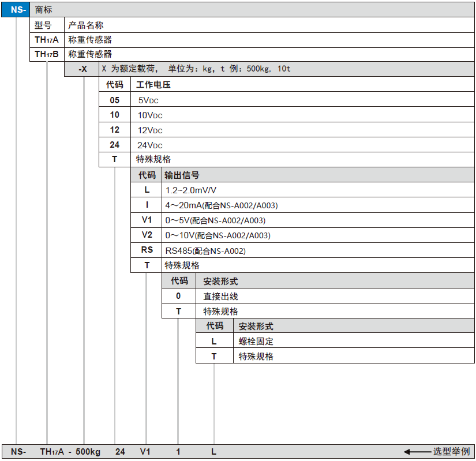Select the TH17A model code in table
This screenshot has height=461, width=476.
tap(46, 40)
